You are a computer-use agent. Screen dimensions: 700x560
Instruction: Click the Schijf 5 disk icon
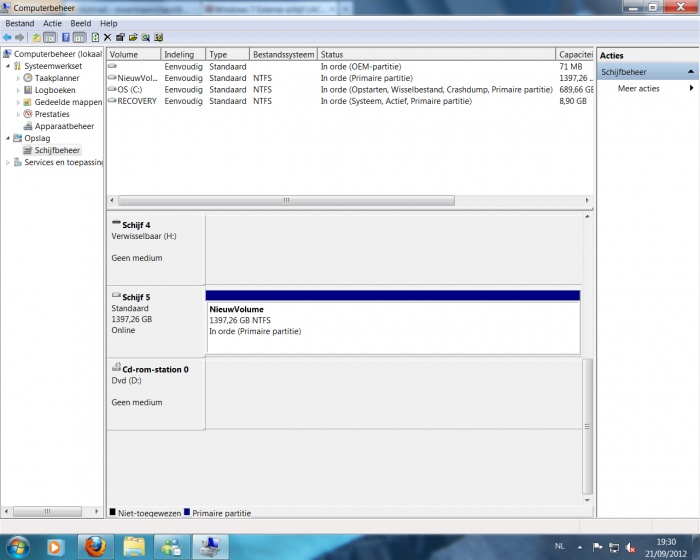116,296
